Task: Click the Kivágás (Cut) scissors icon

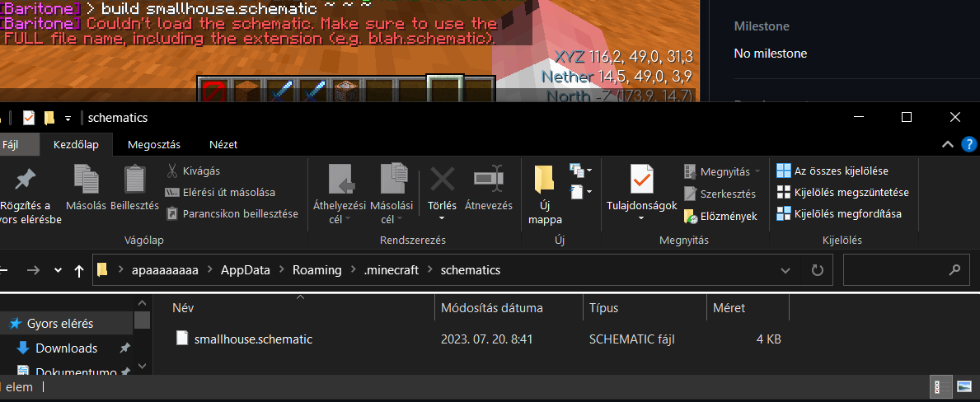Action: 172,171
